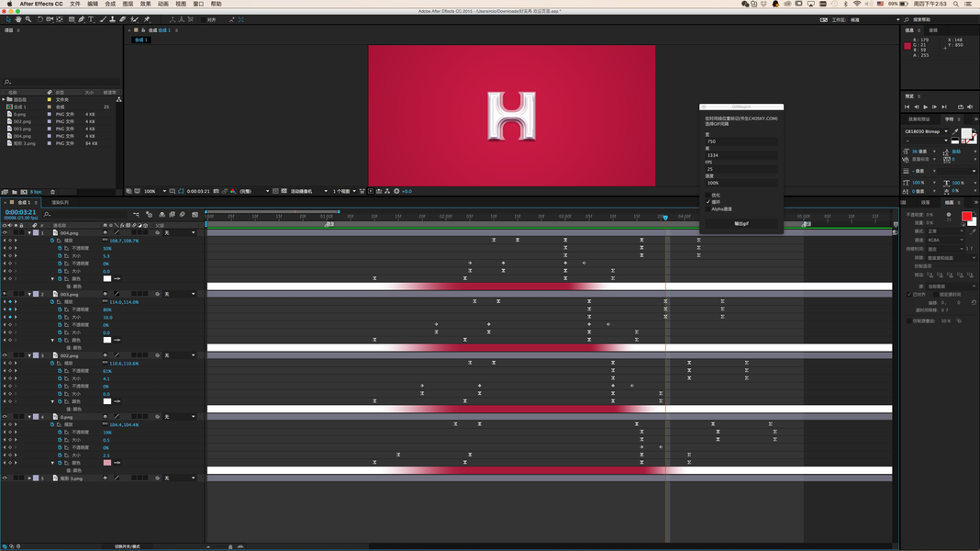Screen dimensions: 980x551
Task: Toggle visibility of layer 0.png
Action: point(5,417)
